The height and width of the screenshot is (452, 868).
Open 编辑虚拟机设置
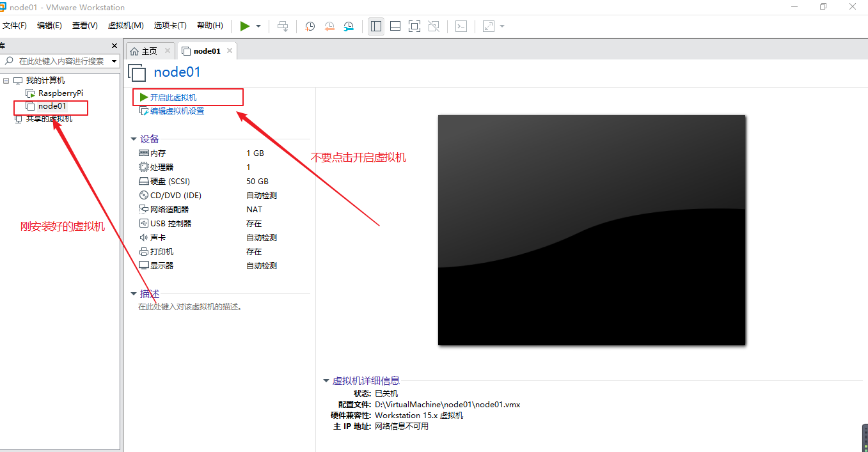click(177, 111)
